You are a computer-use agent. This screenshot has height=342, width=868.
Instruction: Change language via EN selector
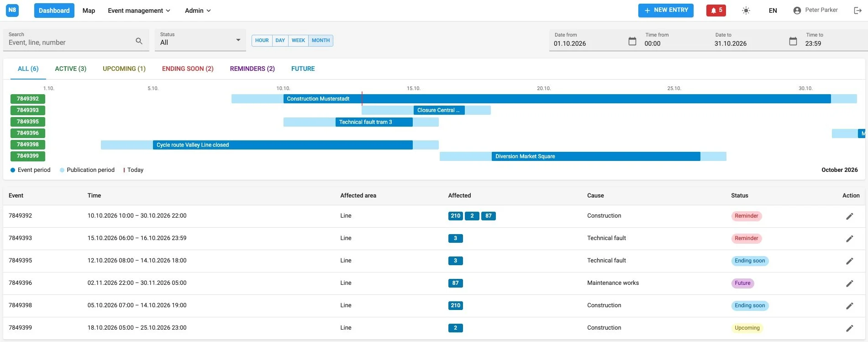pyautogui.click(x=773, y=11)
